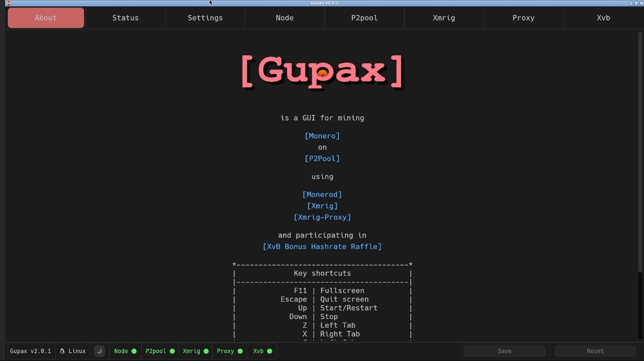
Task: Click the Reset button
Action: point(595,351)
